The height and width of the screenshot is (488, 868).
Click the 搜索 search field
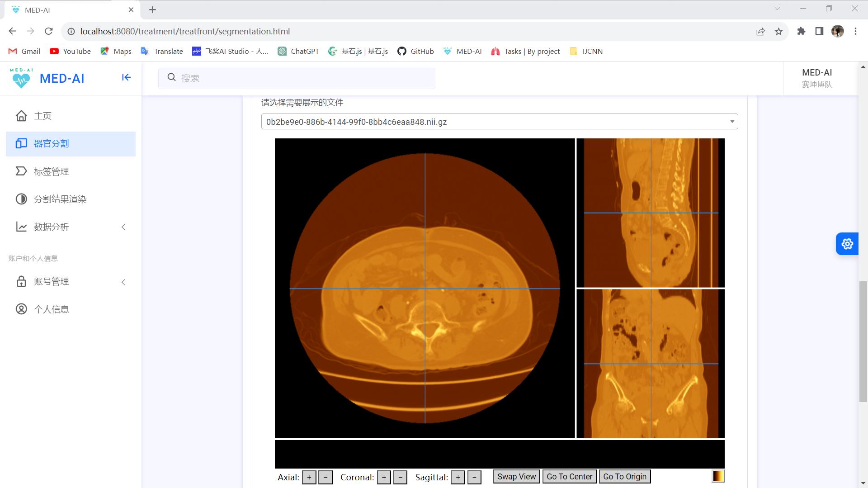(x=297, y=78)
